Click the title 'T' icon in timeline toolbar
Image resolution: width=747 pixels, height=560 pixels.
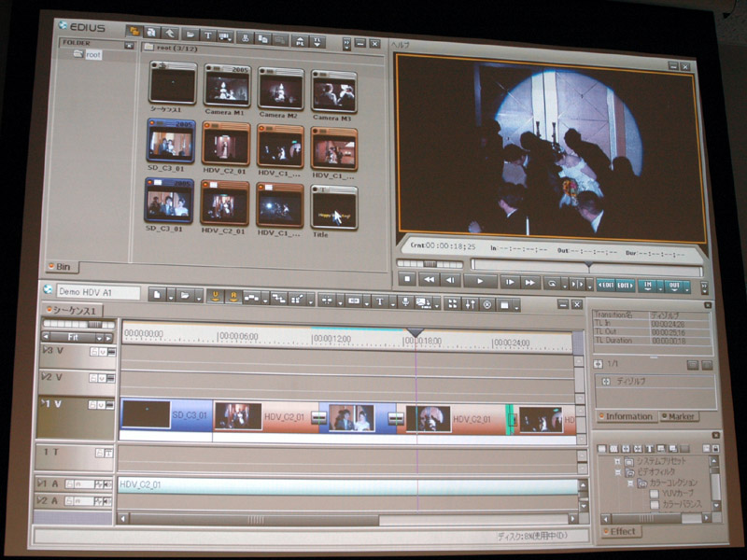tap(380, 301)
